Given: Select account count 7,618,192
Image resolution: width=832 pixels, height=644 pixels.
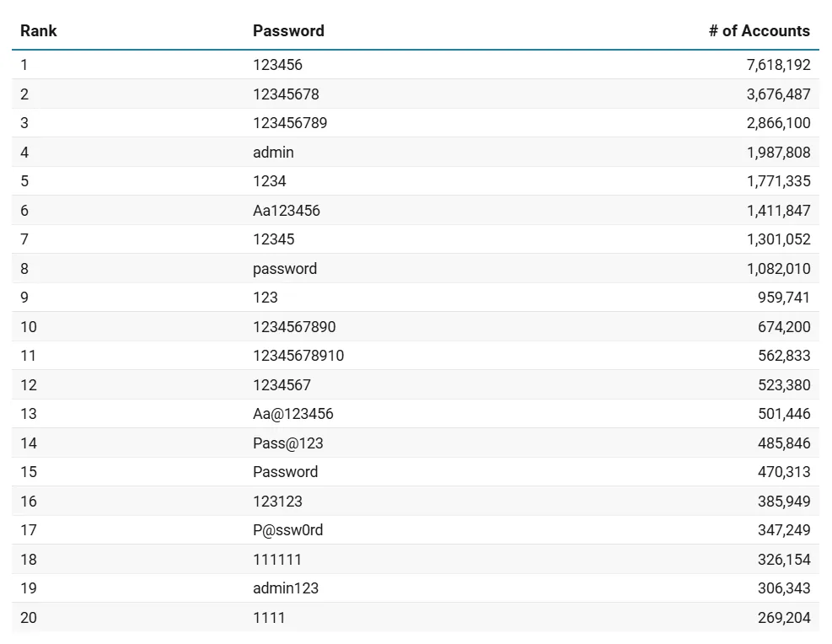Looking at the screenshot, I should point(778,65).
